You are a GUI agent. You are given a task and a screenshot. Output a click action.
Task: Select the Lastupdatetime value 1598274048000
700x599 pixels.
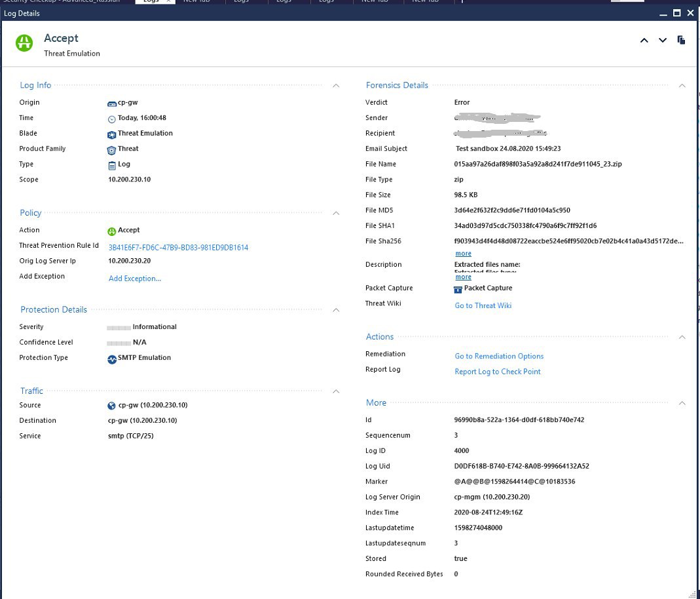[477, 528]
